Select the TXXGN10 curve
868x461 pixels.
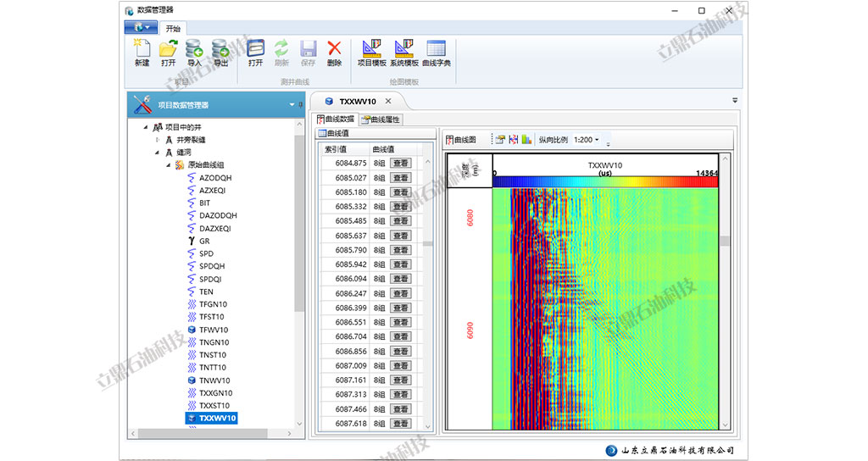coord(216,393)
